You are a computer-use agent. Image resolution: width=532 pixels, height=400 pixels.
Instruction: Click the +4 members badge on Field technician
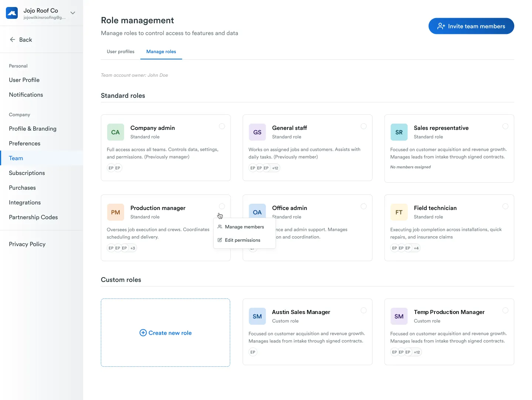point(416,248)
